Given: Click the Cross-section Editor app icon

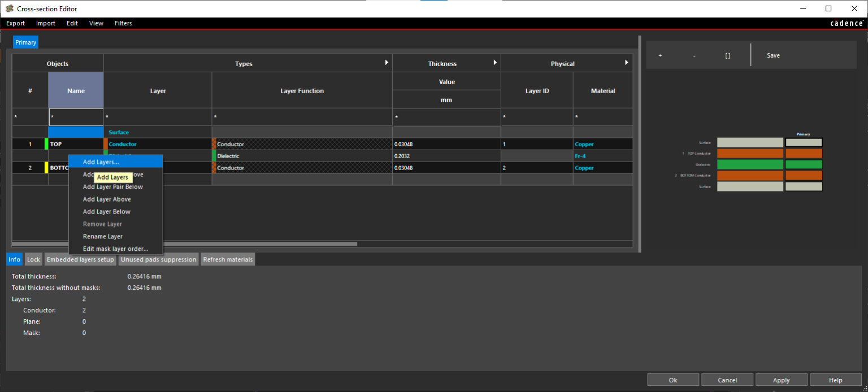Looking at the screenshot, I should click(x=10, y=8).
